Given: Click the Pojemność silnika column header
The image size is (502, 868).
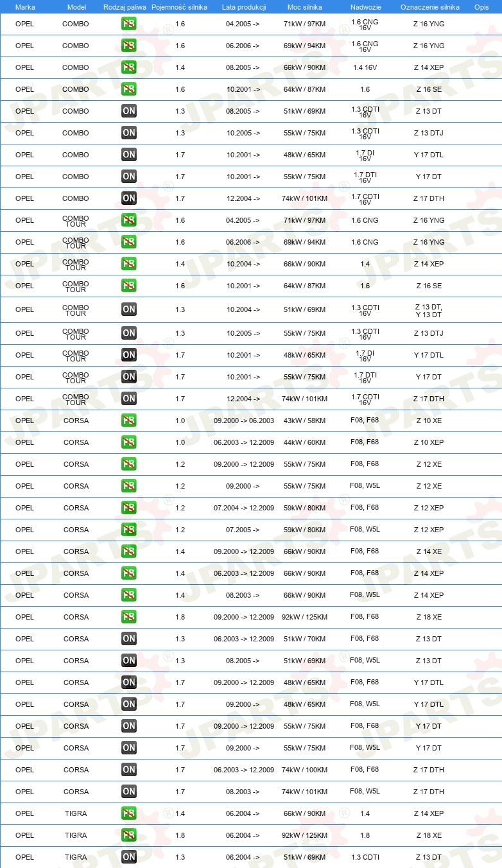Looking at the screenshot, I should pos(180,7).
